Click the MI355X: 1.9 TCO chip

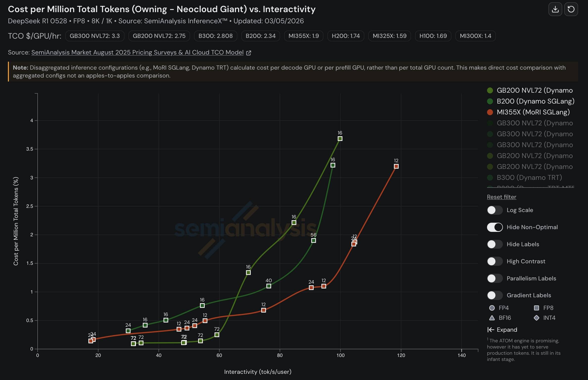pyautogui.click(x=304, y=36)
